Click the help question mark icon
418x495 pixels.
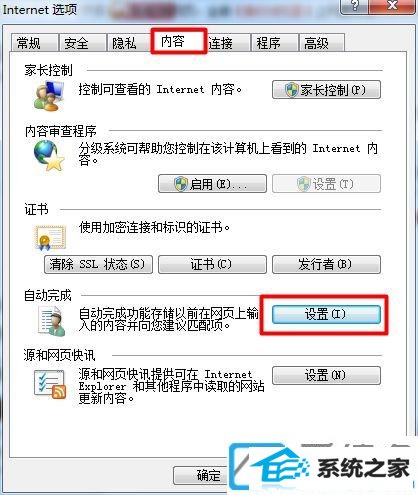355,6
